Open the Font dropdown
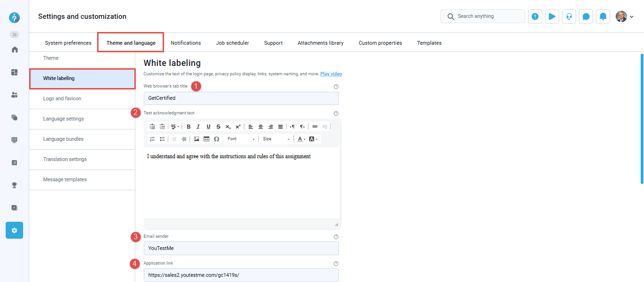The height and width of the screenshot is (282, 644). tap(240, 139)
